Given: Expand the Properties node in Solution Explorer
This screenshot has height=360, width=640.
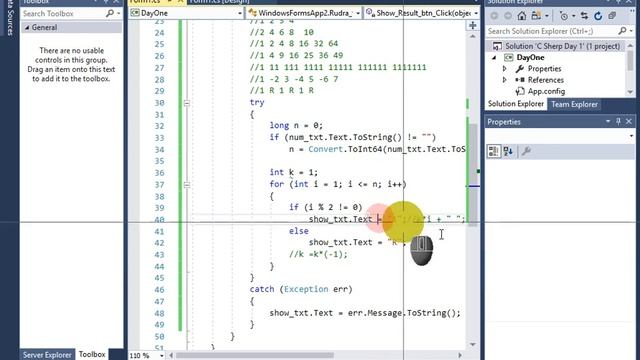Looking at the screenshot, I should [x=504, y=69].
